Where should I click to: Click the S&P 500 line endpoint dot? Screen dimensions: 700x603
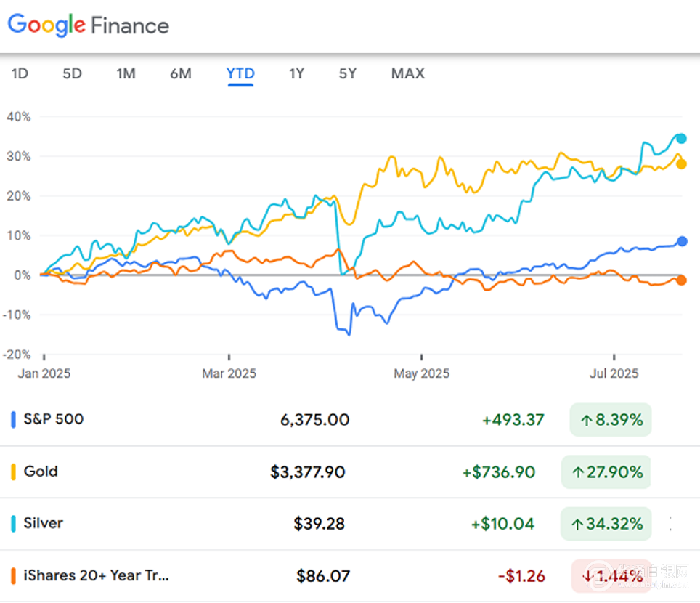click(682, 241)
